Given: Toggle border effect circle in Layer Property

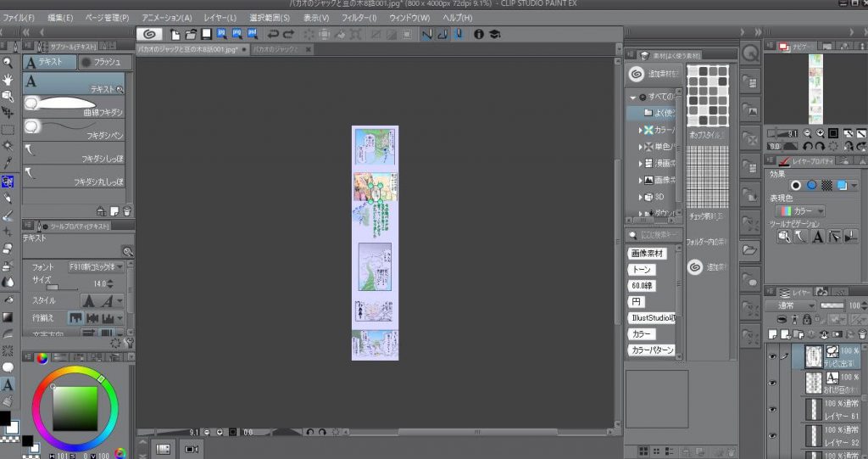Looking at the screenshot, I should 795,185.
